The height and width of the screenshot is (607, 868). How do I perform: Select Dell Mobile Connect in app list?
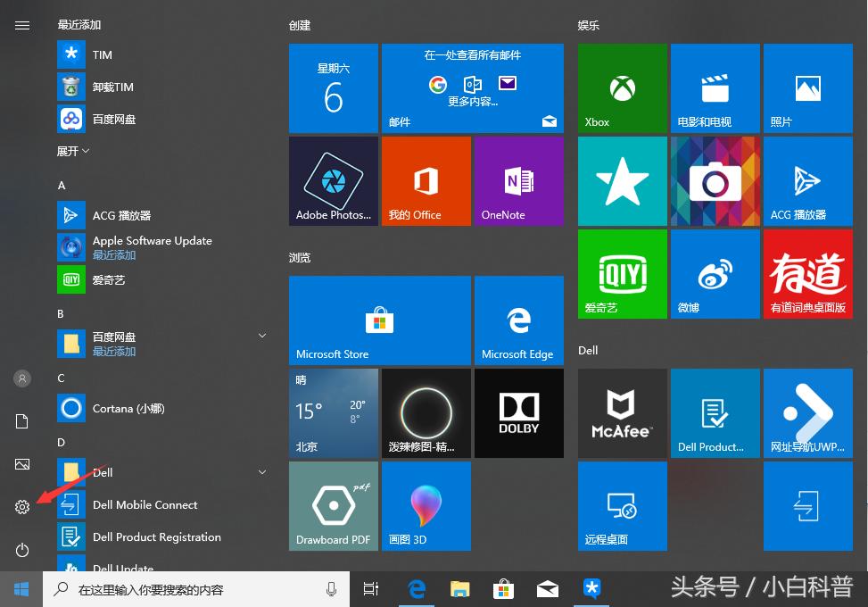[x=145, y=505]
